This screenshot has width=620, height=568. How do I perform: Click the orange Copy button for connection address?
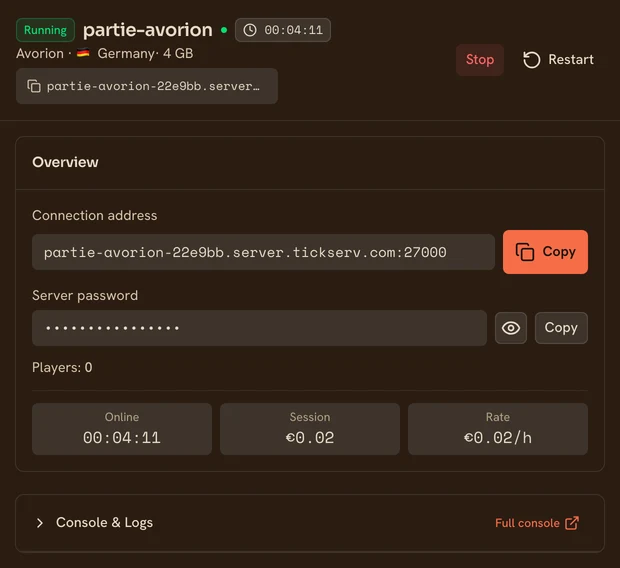[x=545, y=252]
